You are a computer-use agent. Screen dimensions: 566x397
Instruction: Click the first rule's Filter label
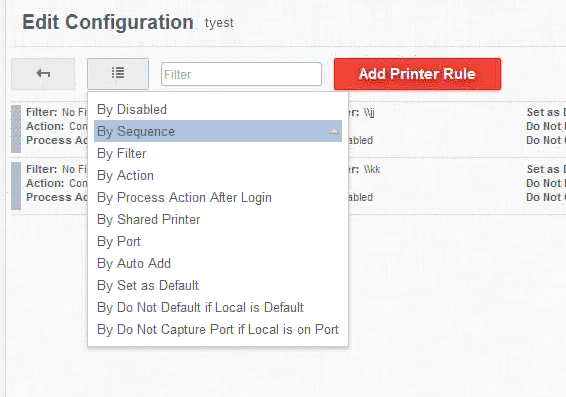(42, 112)
